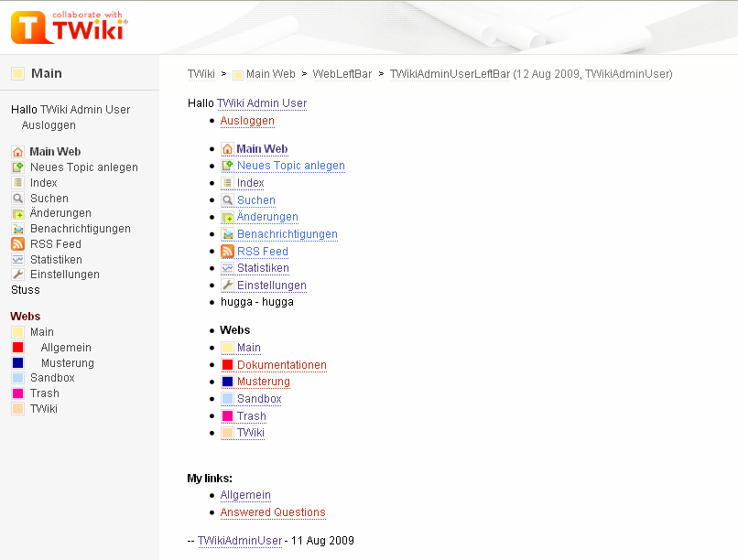Image resolution: width=738 pixels, height=560 pixels.
Task: Click TWikiAdminUser in the breadcrumb revision info
Action: 627,74
